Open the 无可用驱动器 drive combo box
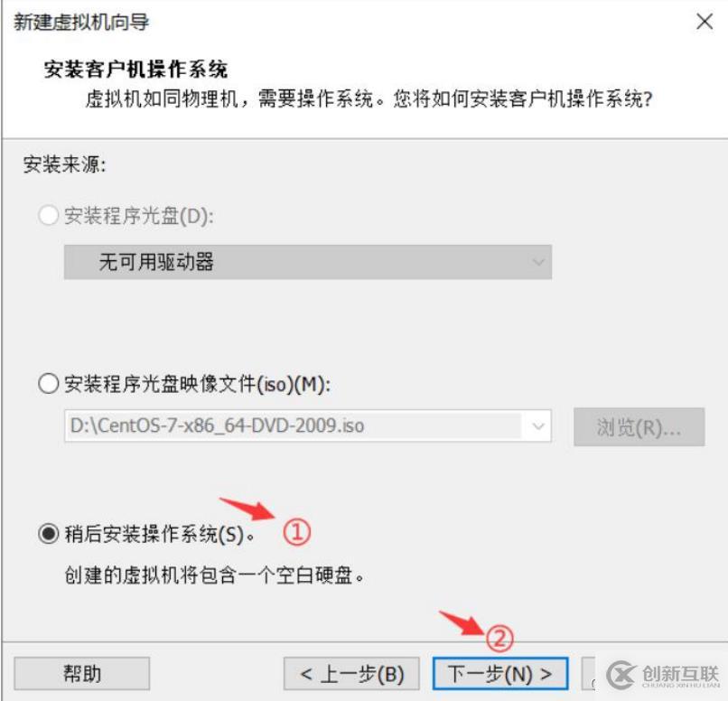Image resolution: width=728 pixels, height=701 pixels. tap(308, 262)
